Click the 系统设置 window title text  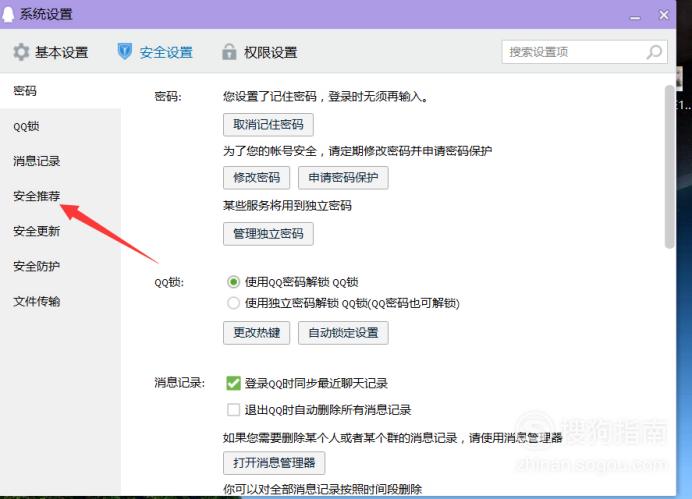point(46,14)
